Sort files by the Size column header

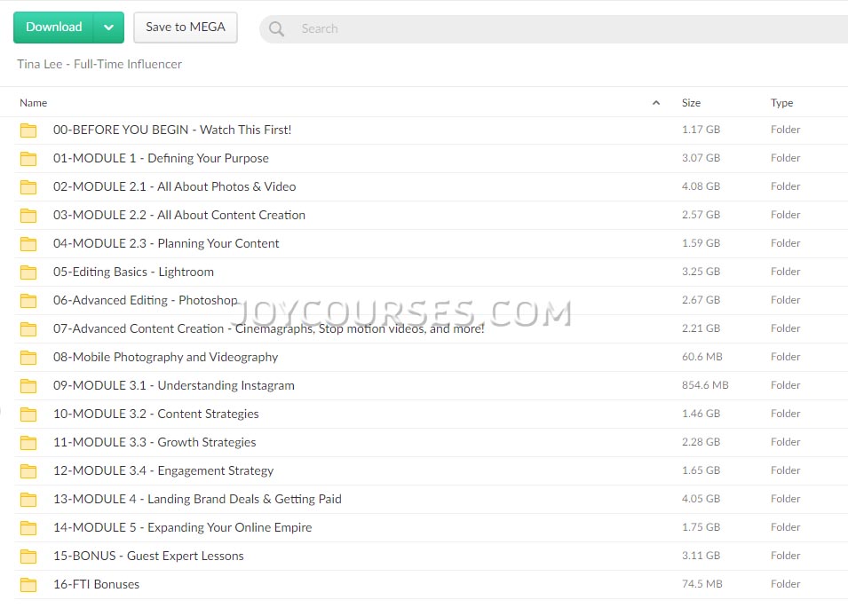tap(691, 103)
